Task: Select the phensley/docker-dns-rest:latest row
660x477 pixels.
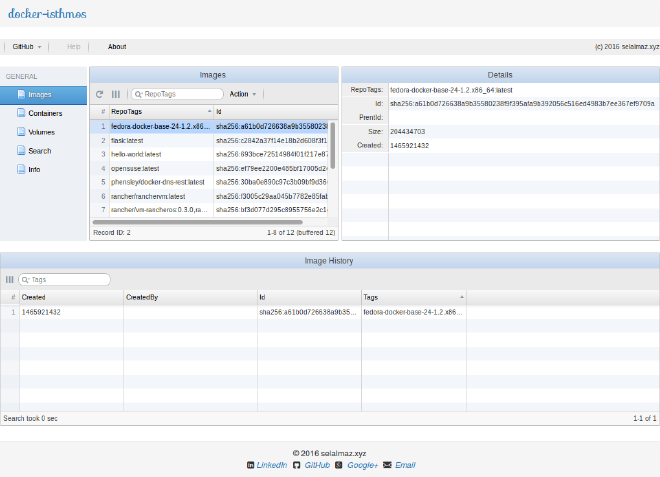Action: pos(209,182)
